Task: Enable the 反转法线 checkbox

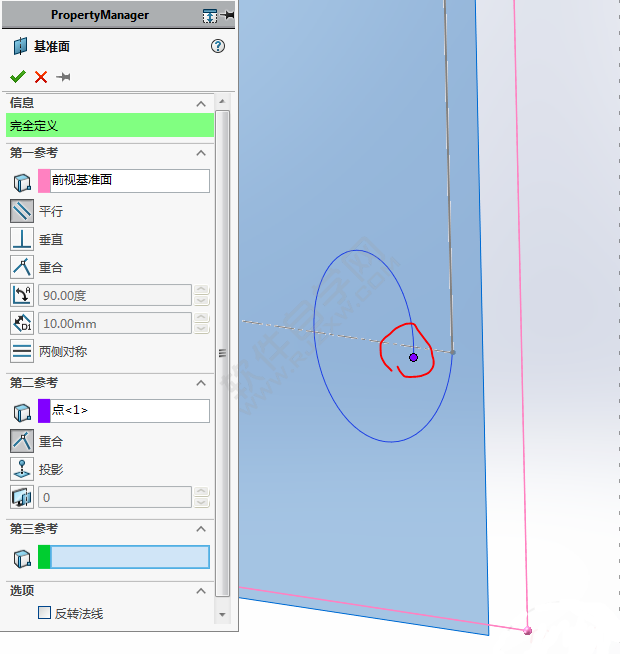Action: 44,613
